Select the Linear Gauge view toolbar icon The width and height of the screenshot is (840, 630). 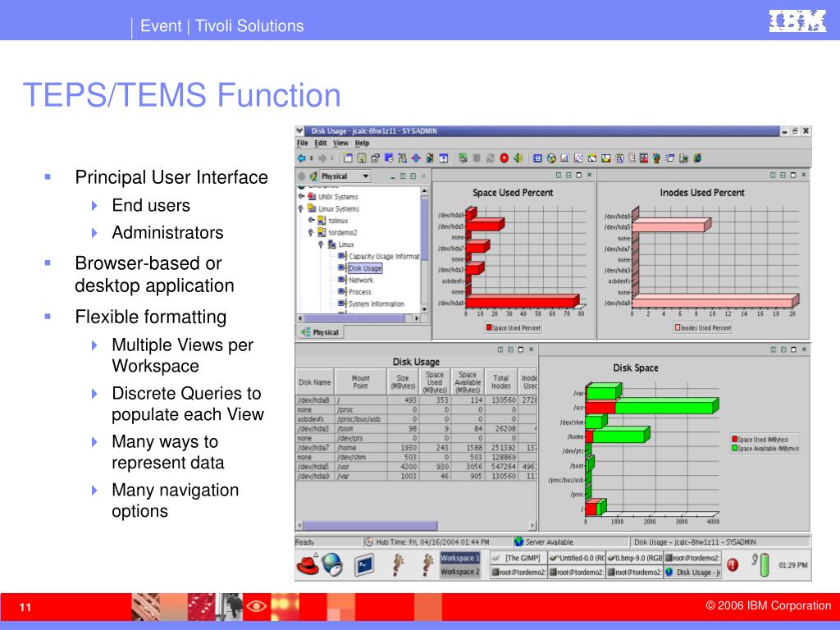pyautogui.click(x=606, y=158)
